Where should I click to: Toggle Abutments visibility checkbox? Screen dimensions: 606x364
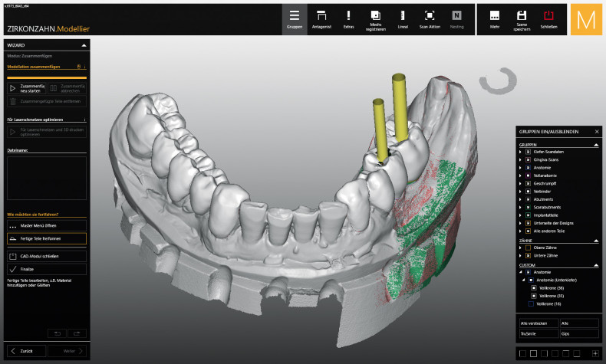point(528,199)
